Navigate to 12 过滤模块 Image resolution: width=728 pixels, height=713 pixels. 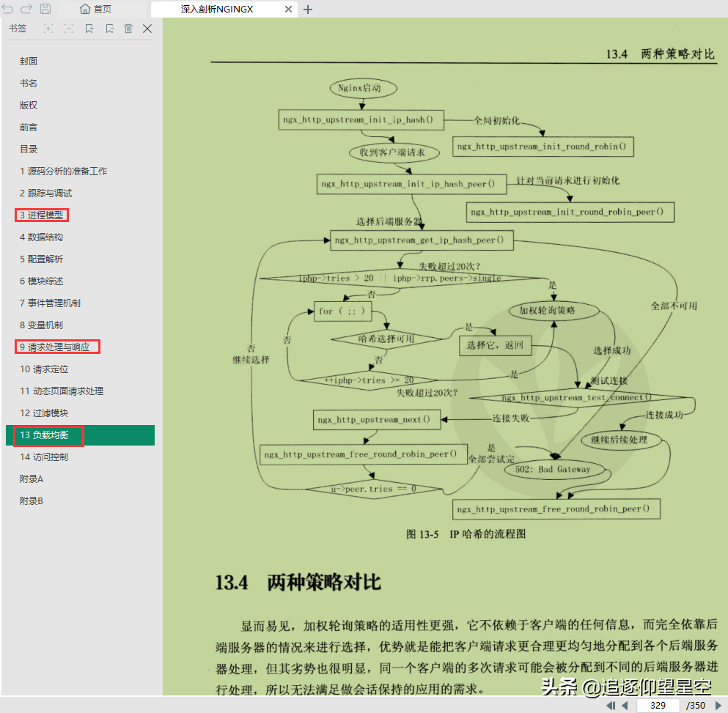(44, 413)
